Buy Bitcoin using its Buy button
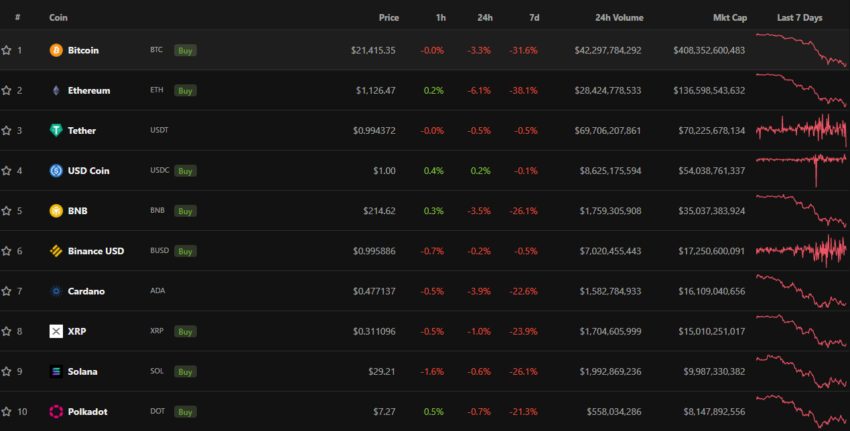 click(x=185, y=50)
